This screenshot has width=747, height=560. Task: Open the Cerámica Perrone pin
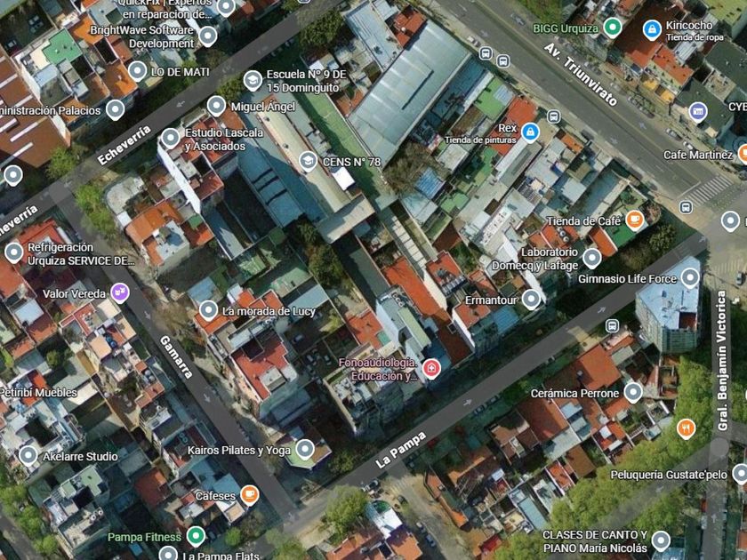[633, 392]
